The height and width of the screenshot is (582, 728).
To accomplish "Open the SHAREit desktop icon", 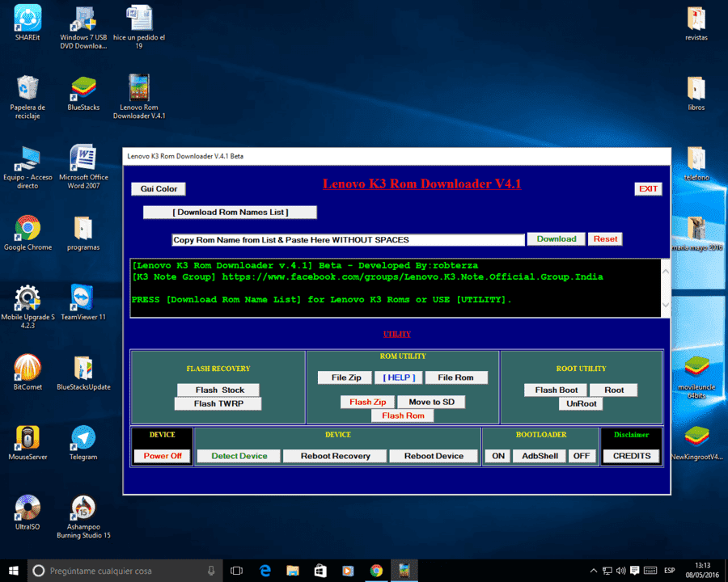I will [28, 23].
